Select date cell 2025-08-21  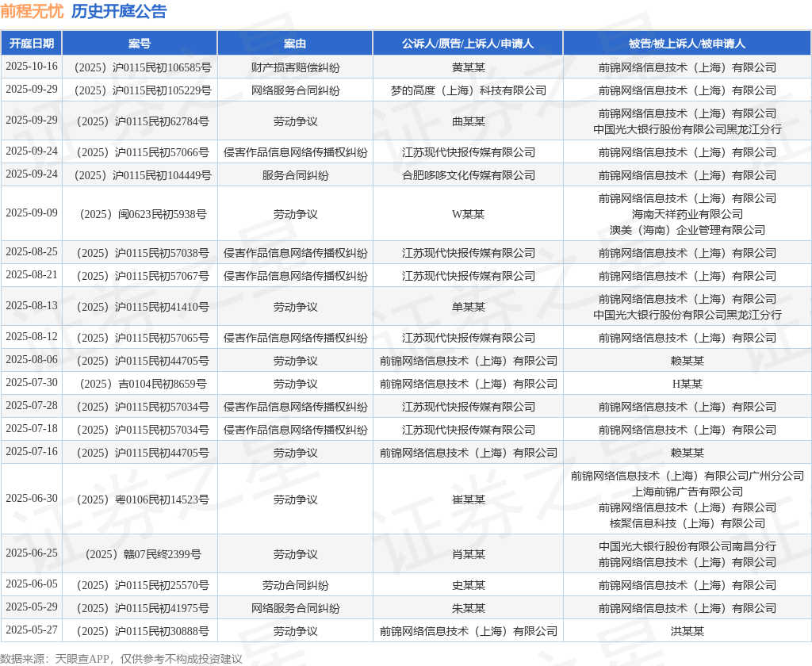tap(32, 275)
